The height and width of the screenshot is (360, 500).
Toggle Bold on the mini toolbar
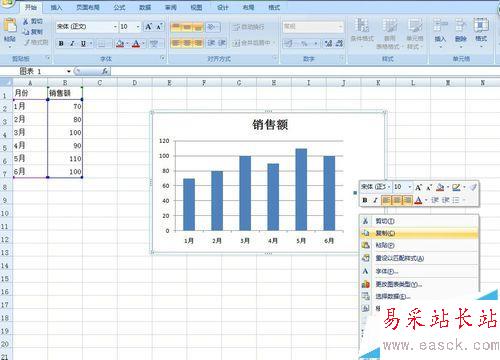coord(365,200)
